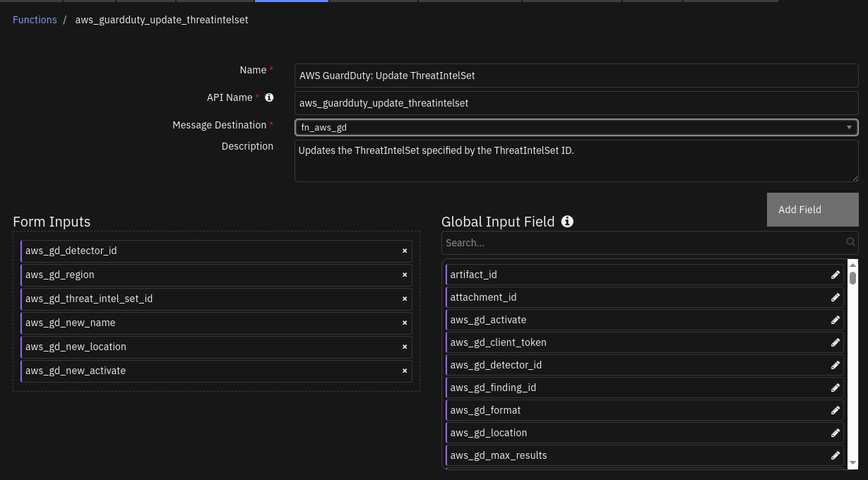
Task: Select aws_gd_new_location row
Action: 216,347
